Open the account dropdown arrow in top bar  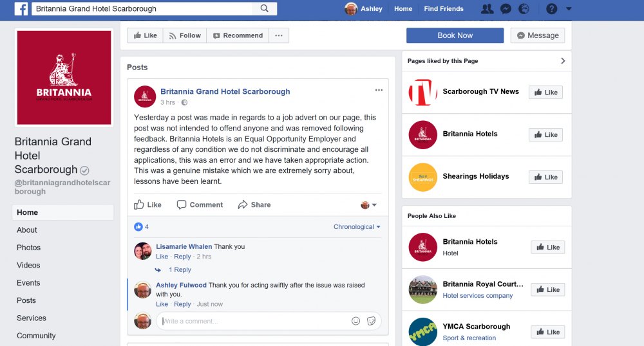[569, 8]
